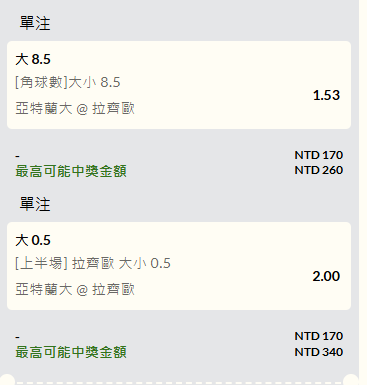The width and height of the screenshot is (367, 385).
Task: Click the first 亞特蘭大 @ 拉齊歐 match line
Action: coord(75,108)
